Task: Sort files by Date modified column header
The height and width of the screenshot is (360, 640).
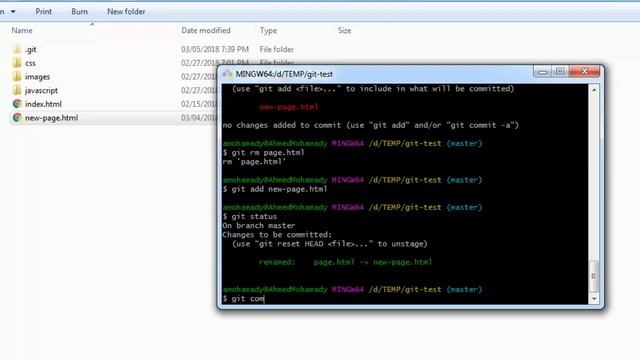Action: pos(206,30)
